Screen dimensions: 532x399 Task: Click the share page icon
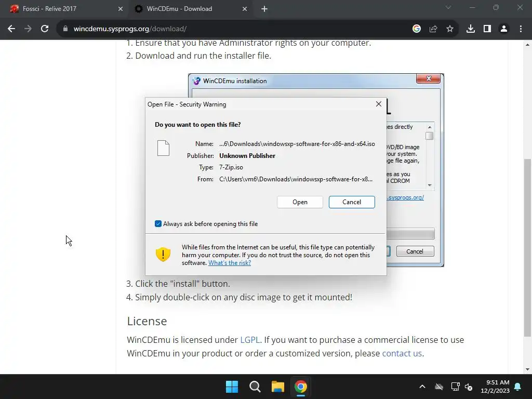[433, 29]
